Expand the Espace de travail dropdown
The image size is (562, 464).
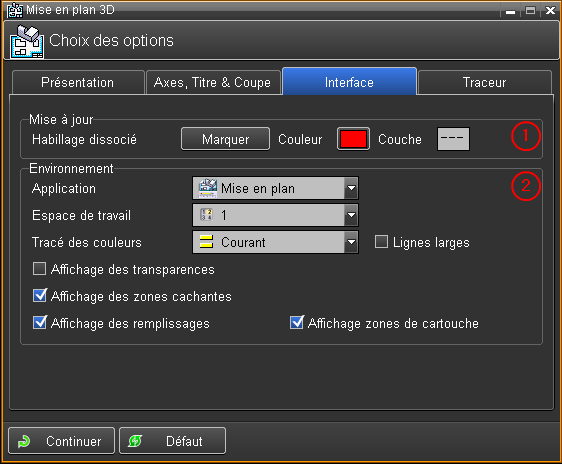pyautogui.click(x=351, y=215)
